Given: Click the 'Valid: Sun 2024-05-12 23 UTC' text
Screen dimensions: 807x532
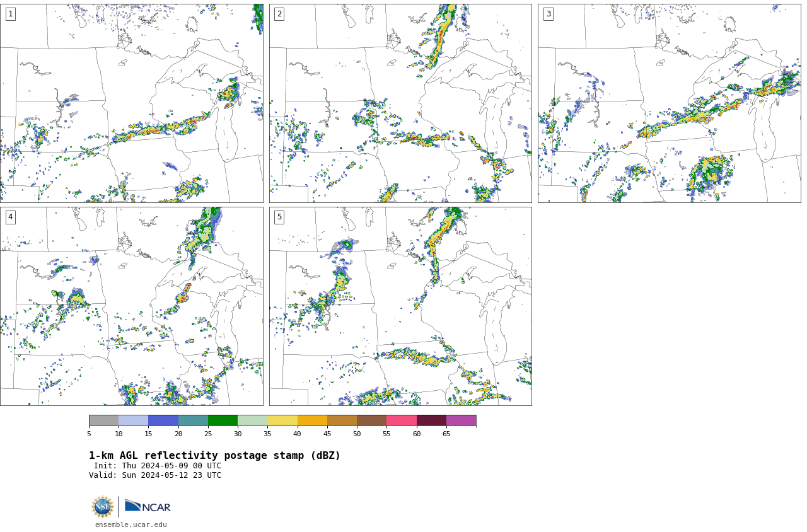Looking at the screenshot, I should click(x=155, y=475).
